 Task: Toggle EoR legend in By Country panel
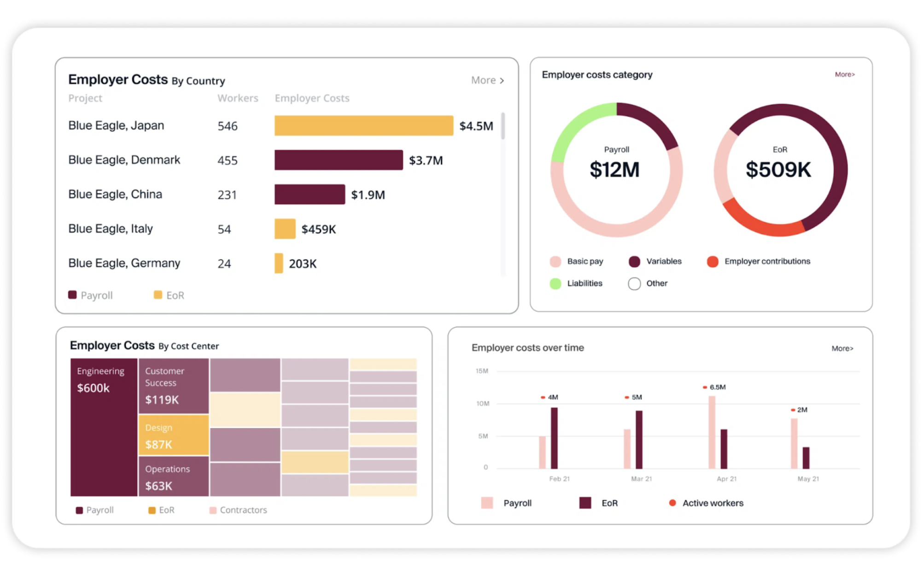click(x=158, y=295)
